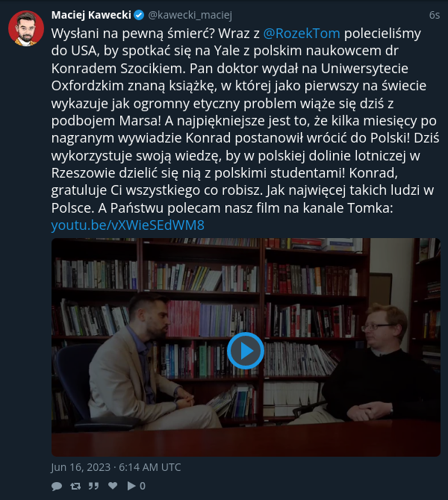This screenshot has height=500, width=448.
Task: Open the Maciej Kawecki display name
Action: [91, 15]
